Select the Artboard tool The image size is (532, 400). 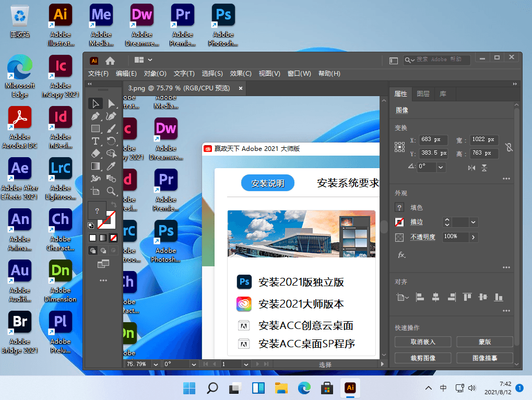coord(96,191)
